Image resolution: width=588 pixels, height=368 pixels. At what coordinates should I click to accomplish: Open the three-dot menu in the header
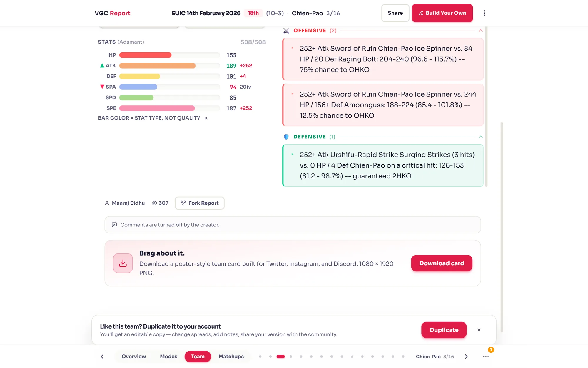(x=484, y=13)
